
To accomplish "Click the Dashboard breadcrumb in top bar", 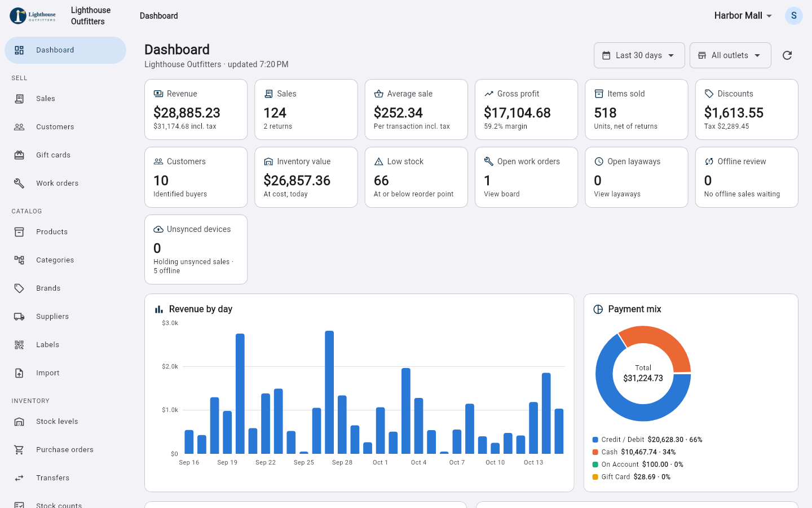I will [159, 16].
